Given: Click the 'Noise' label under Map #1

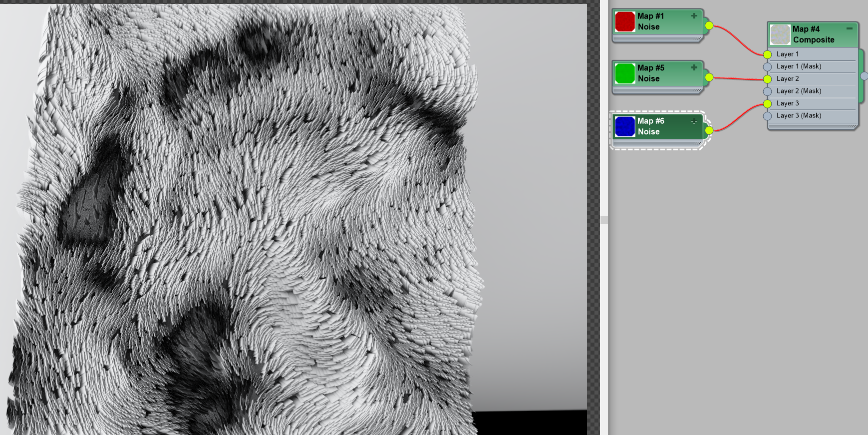Looking at the screenshot, I should tap(648, 27).
